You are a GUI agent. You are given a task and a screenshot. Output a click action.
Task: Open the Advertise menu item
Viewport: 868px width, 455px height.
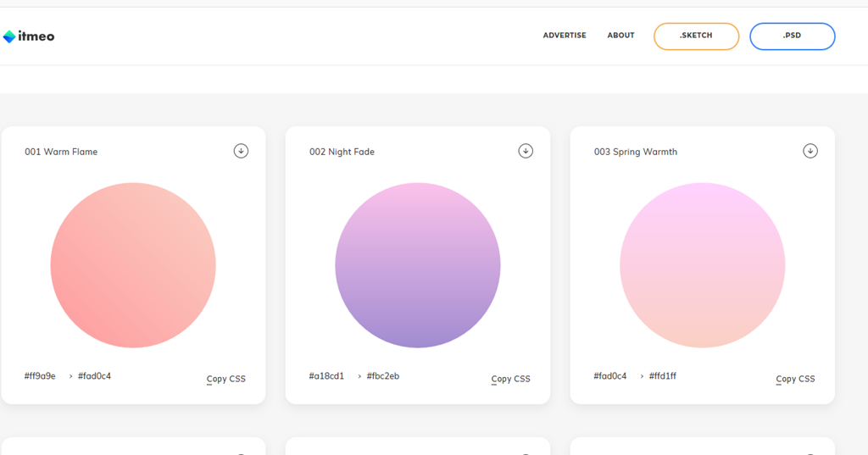point(565,36)
